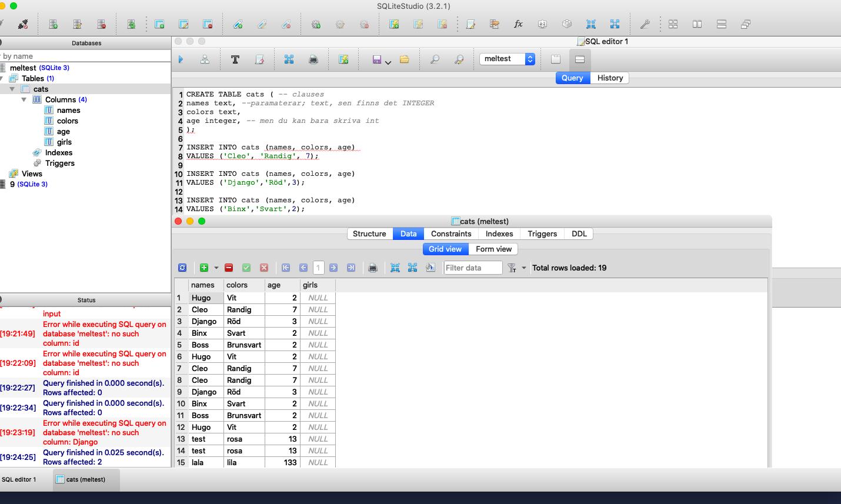Switch to the Triggers tab

[x=542, y=233]
